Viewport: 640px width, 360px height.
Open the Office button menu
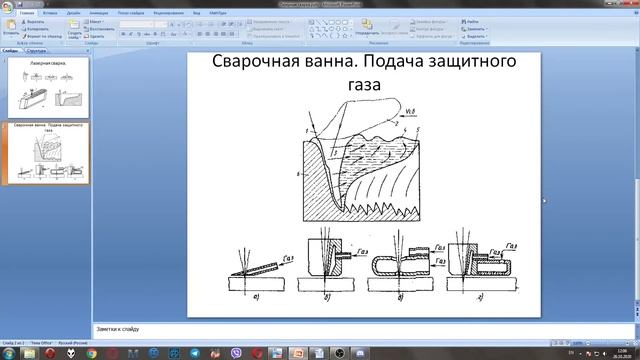click(7, 7)
